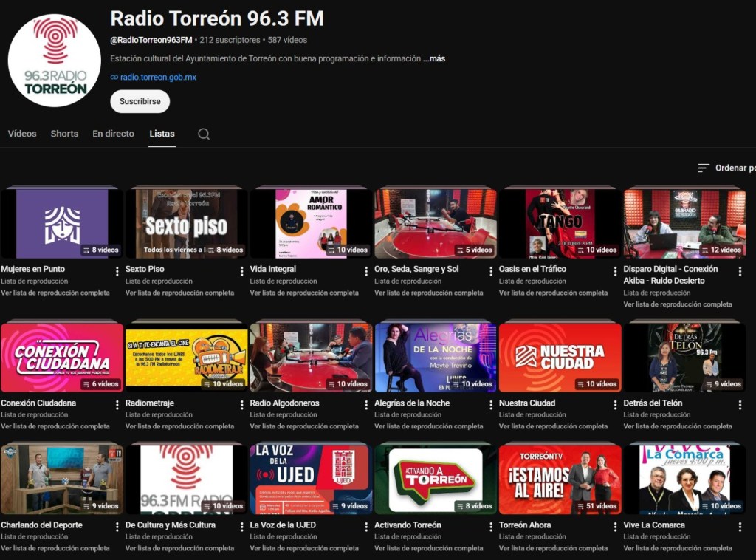Open three-dot menu for Torreón Ahora
The image size is (756, 560).
tap(615, 527)
